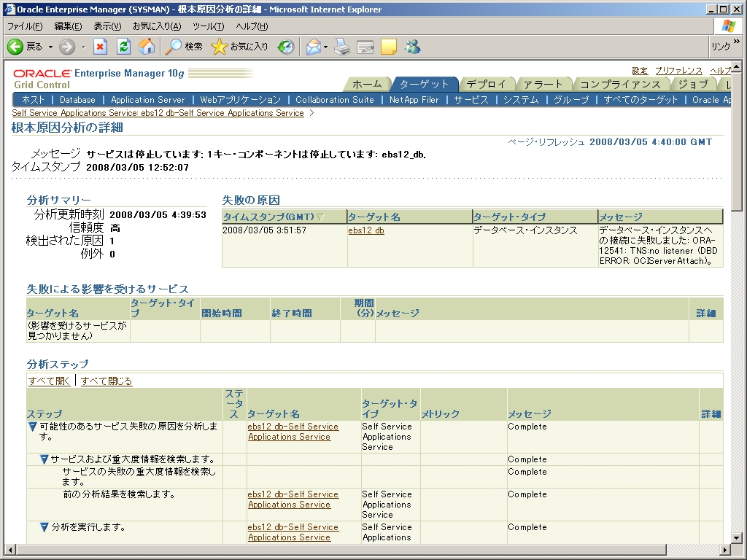Select the Collaboration Suite subtab
Image resolution: width=747 pixels, height=560 pixels.
(x=334, y=100)
